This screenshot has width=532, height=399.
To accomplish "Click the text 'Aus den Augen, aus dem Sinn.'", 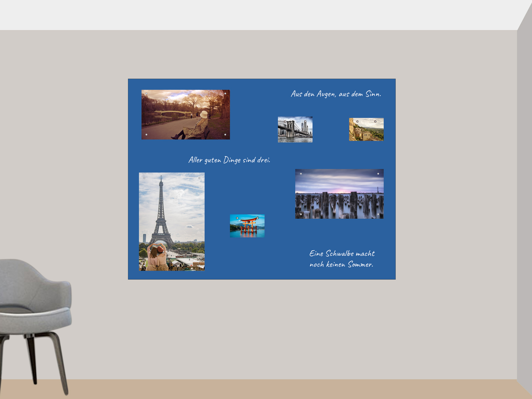I will (336, 94).
